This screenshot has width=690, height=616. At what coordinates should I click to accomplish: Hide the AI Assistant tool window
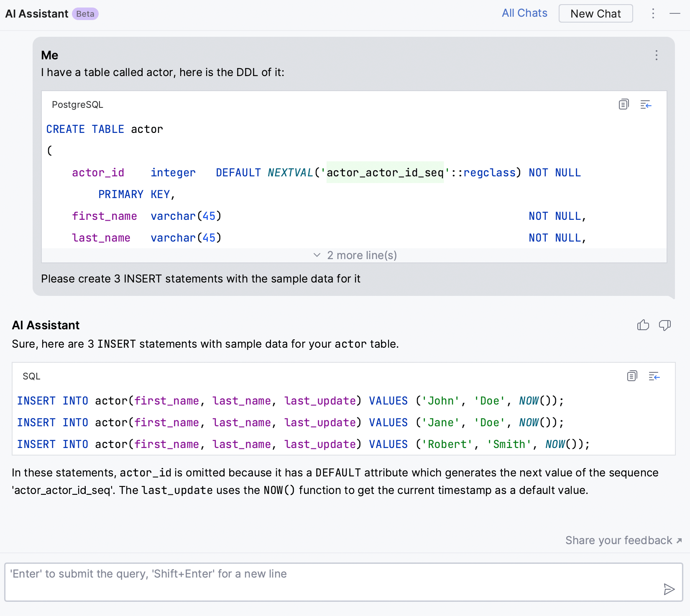pyautogui.click(x=675, y=14)
